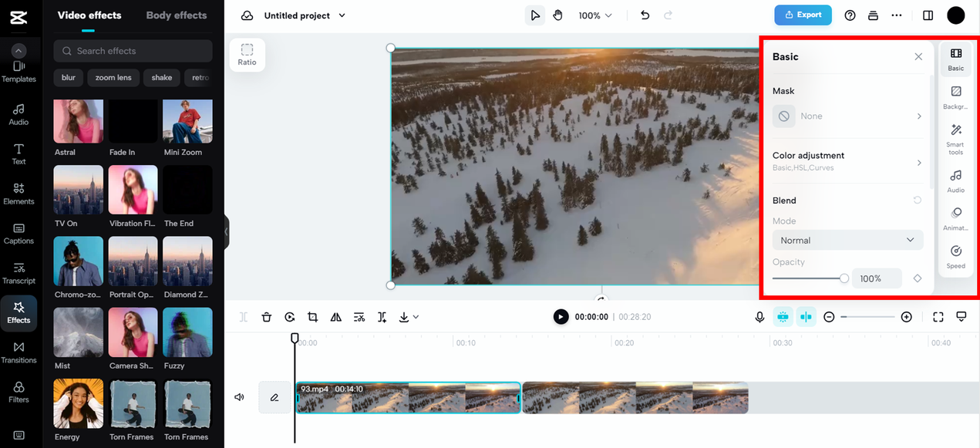The width and height of the screenshot is (980, 448).
Task: Toggle the side panel layout icon
Action: click(x=928, y=15)
